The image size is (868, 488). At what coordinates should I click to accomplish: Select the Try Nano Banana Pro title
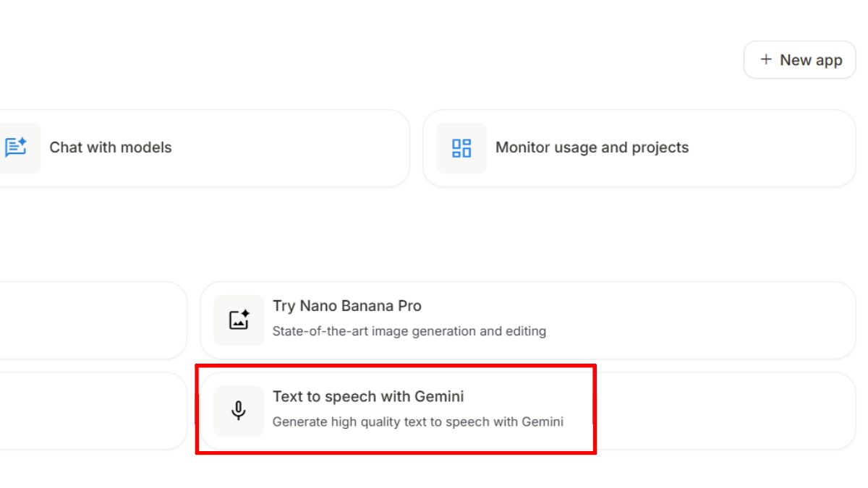click(x=346, y=306)
